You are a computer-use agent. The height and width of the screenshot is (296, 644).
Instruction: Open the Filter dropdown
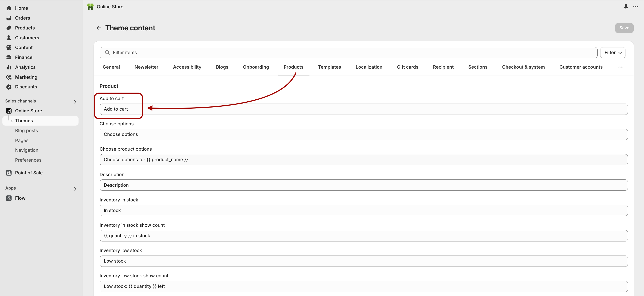tap(613, 53)
